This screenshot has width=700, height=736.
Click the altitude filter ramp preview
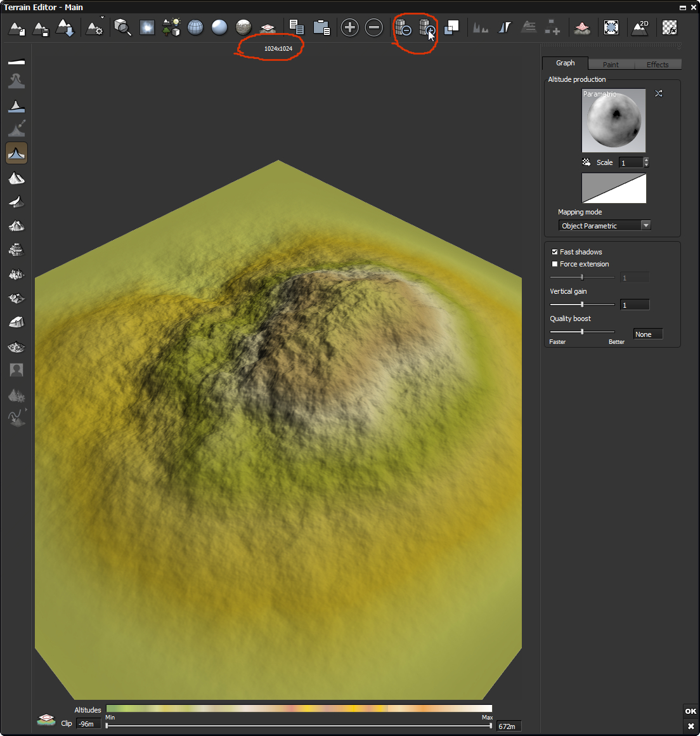(x=614, y=188)
